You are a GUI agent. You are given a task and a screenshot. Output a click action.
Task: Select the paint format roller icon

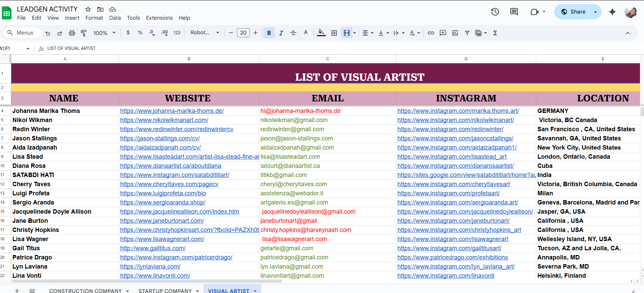pyautogui.click(x=83, y=33)
